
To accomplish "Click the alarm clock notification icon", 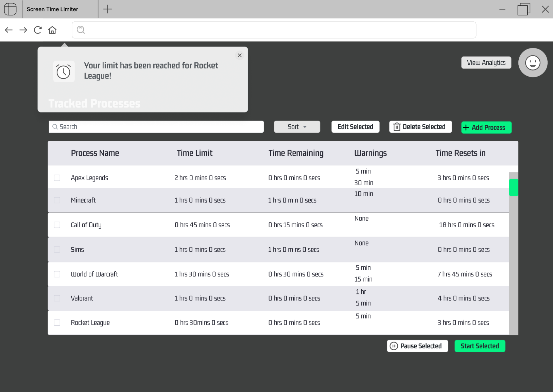I will click(64, 72).
